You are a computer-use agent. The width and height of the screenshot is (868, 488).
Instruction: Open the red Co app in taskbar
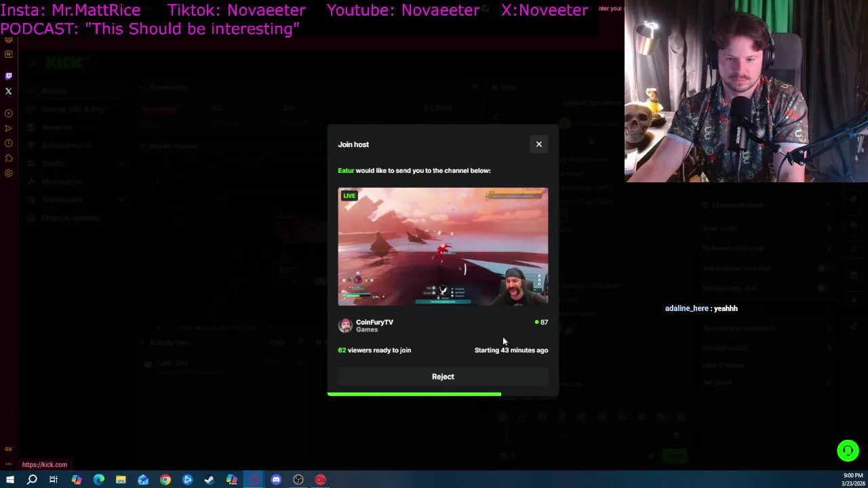click(x=321, y=480)
